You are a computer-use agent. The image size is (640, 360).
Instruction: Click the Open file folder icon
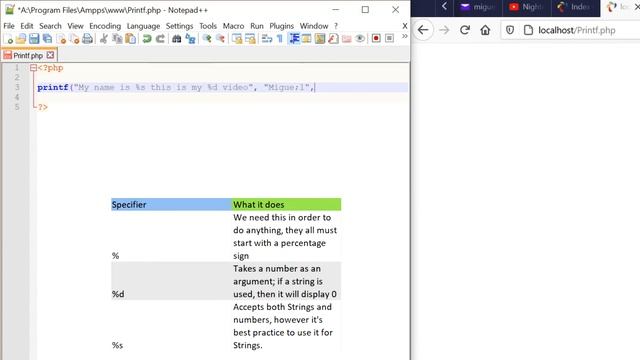(x=21, y=39)
